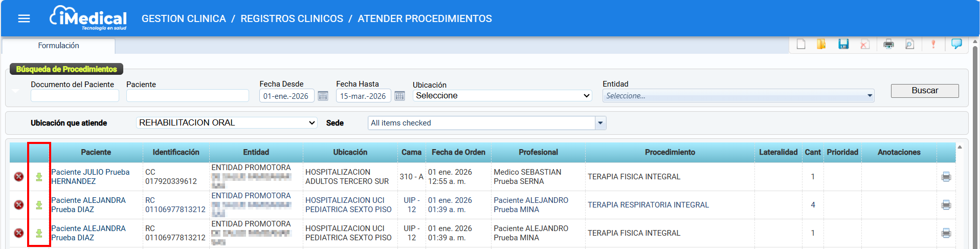Click red cancel icon for Julio Hernandez row
This screenshot has width=980, height=249.
tap(19, 177)
